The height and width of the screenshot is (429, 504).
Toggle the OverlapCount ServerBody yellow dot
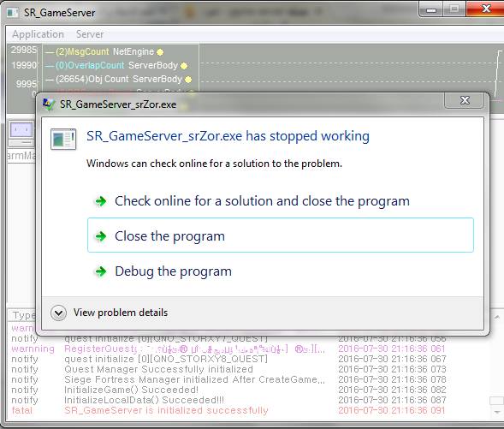[x=184, y=66]
